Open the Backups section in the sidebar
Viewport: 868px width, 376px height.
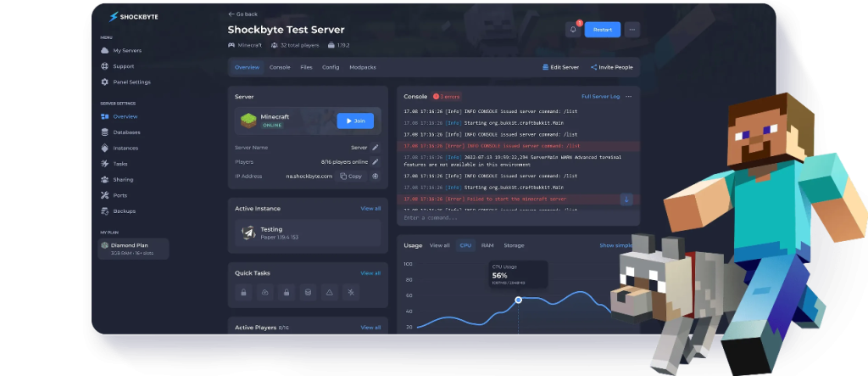pos(118,211)
